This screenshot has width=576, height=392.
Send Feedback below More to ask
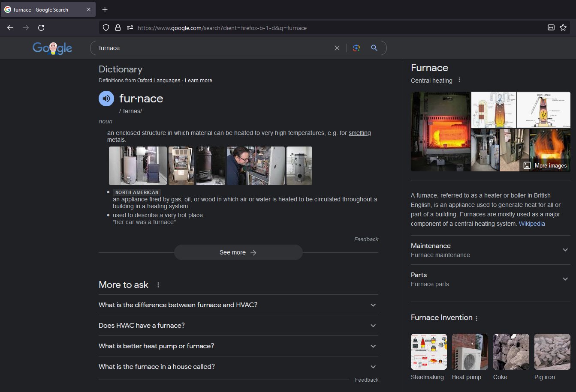coord(367,380)
